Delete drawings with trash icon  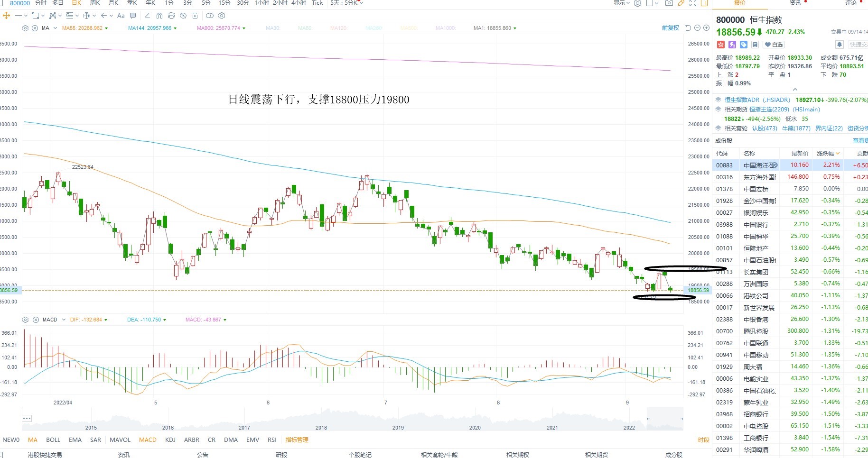[195, 16]
